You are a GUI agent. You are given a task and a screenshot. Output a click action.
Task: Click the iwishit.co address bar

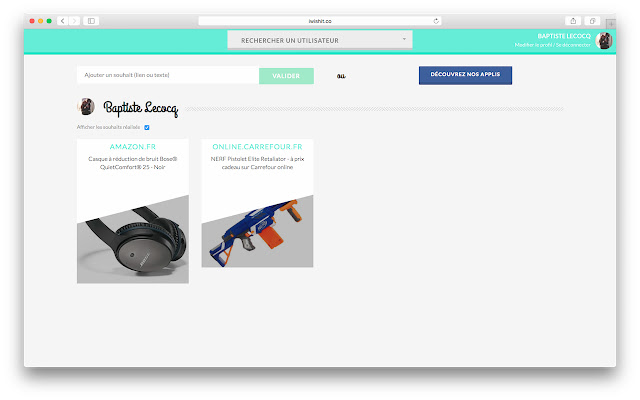320,21
